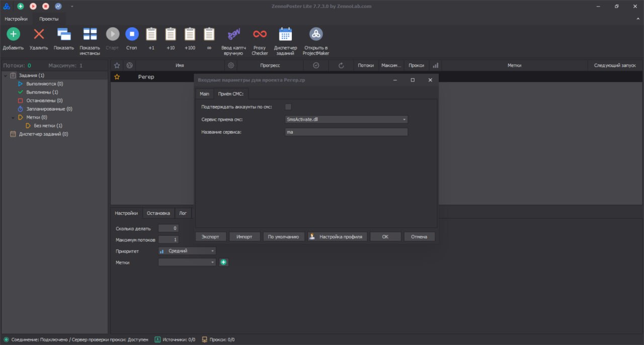Viewport: 644px width, 345px height.
Task: Switch to the Проекты ribbon tab
Action: (x=49, y=19)
